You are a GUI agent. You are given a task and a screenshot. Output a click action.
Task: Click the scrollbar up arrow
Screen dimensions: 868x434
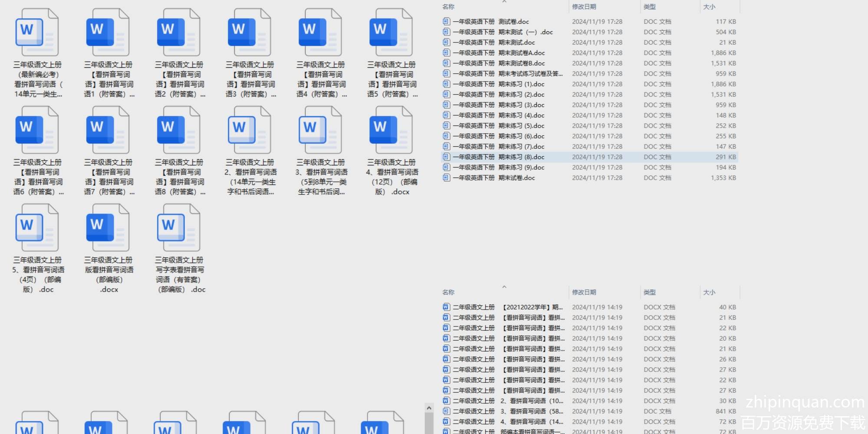(x=429, y=408)
